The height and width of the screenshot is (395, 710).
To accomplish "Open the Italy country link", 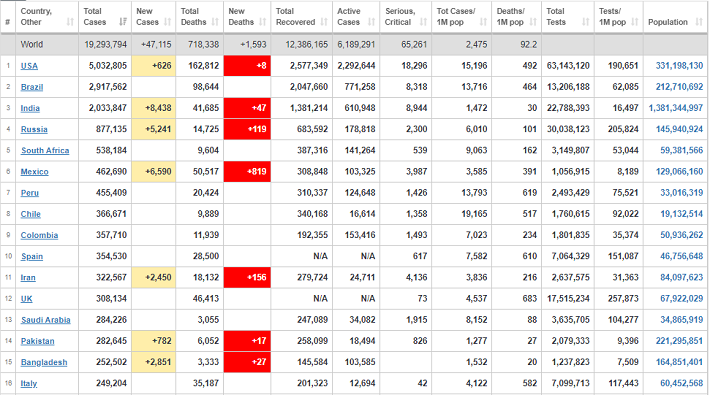I will point(29,383).
